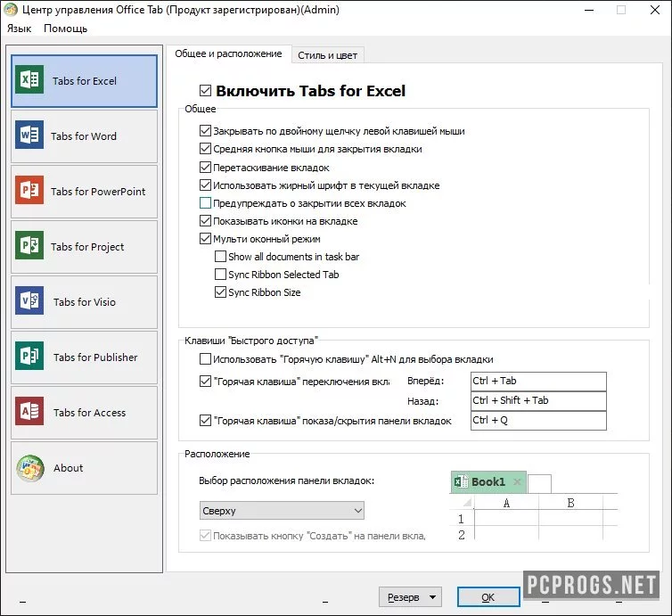
Task: Toggle tab switching hotkey checkbox
Action: [x=205, y=381]
